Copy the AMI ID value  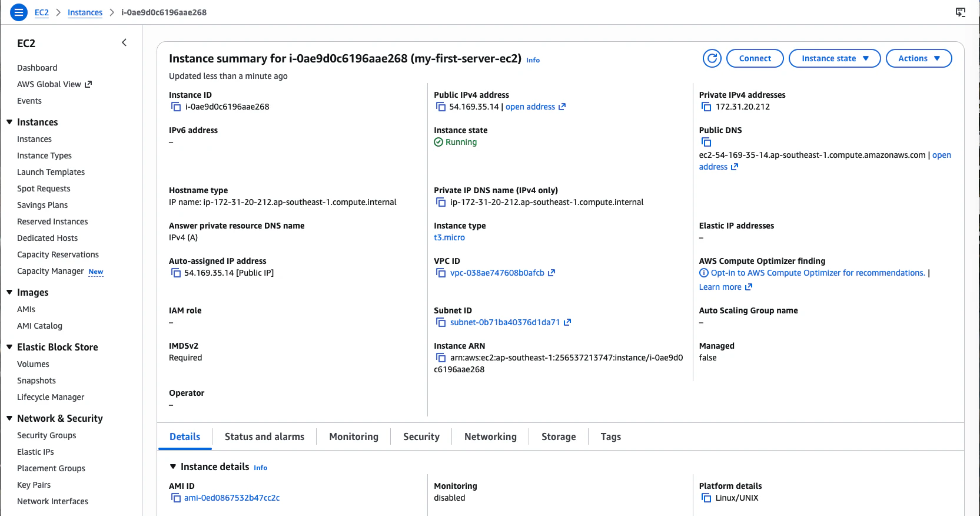176,498
